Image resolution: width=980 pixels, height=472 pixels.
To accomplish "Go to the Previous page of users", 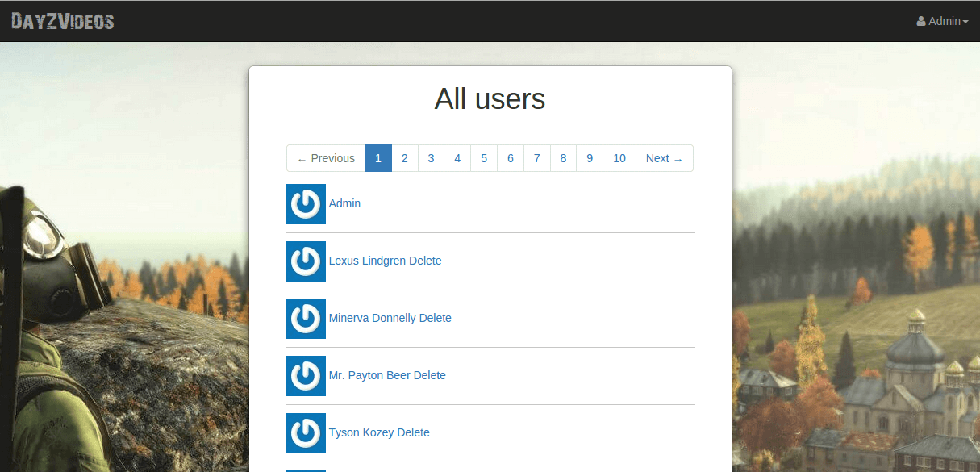I will tap(326, 158).
